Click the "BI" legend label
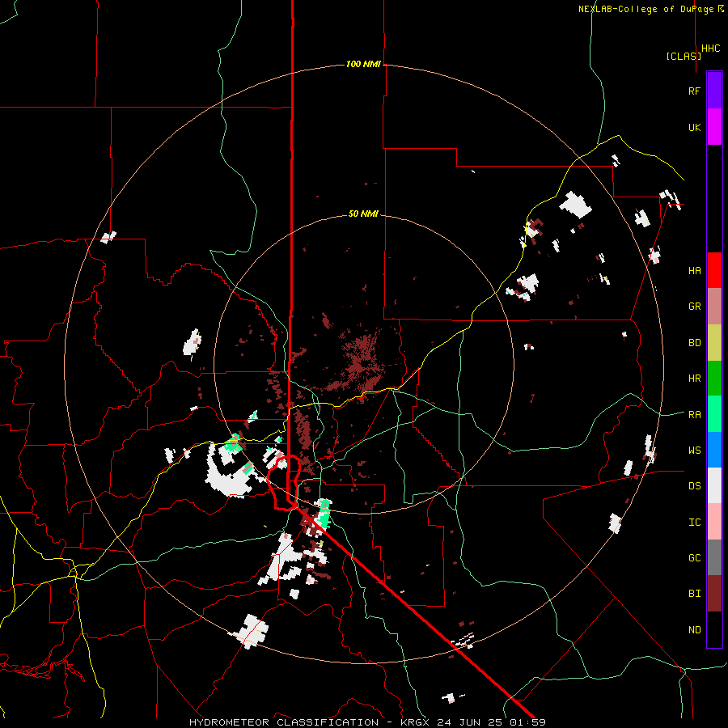 click(694, 594)
